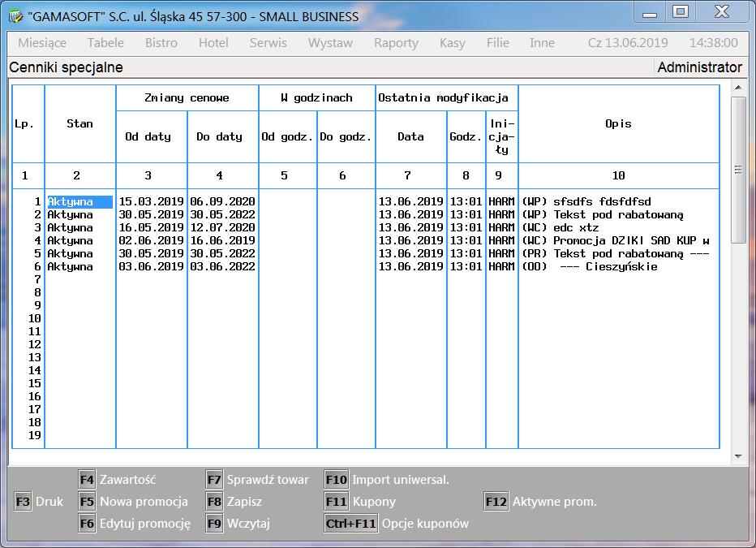
Task: Click Ctrl+F11 Opcje kuponów key button
Action: (350, 524)
